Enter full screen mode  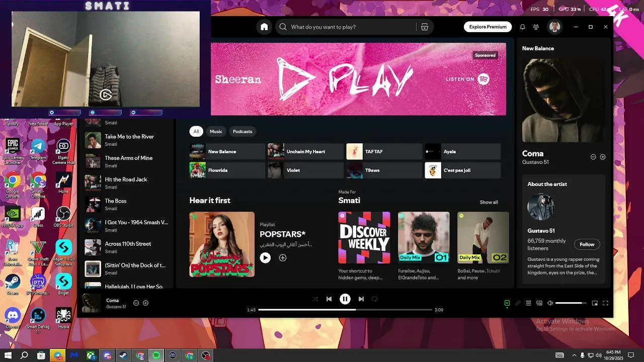(x=606, y=303)
